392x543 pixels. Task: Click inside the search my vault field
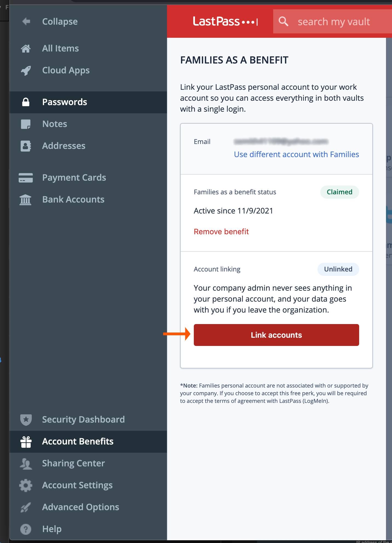coord(333,21)
